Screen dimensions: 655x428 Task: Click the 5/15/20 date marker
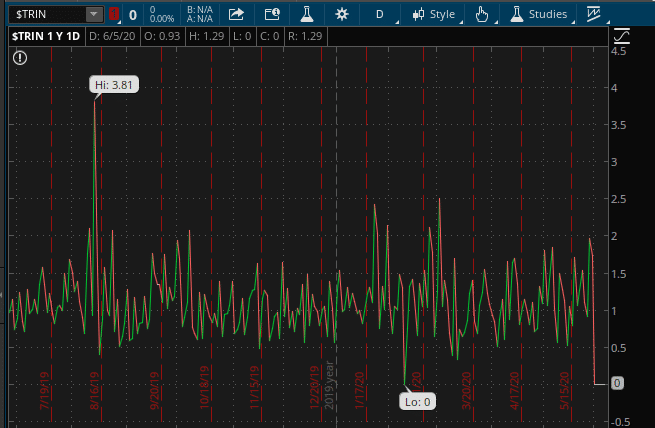(564, 390)
